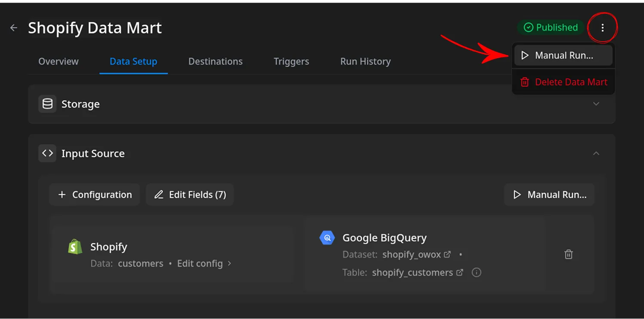The width and height of the screenshot is (644, 319).
Task: Click the play icon on Manual Run
Action: [524, 55]
